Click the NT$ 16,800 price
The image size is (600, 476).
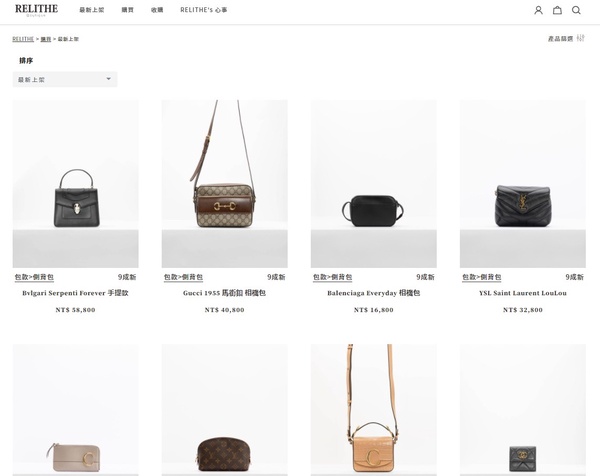[374, 310]
